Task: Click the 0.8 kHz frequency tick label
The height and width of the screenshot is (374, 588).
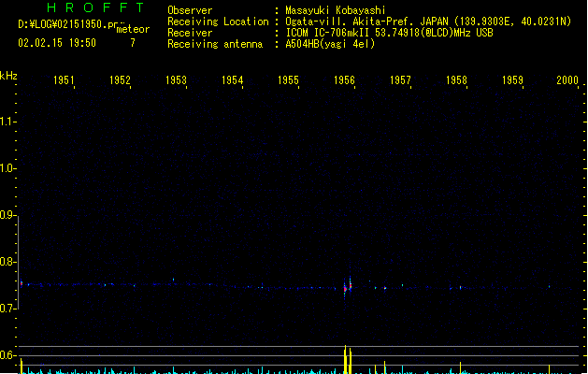Action: pyautogui.click(x=7, y=262)
